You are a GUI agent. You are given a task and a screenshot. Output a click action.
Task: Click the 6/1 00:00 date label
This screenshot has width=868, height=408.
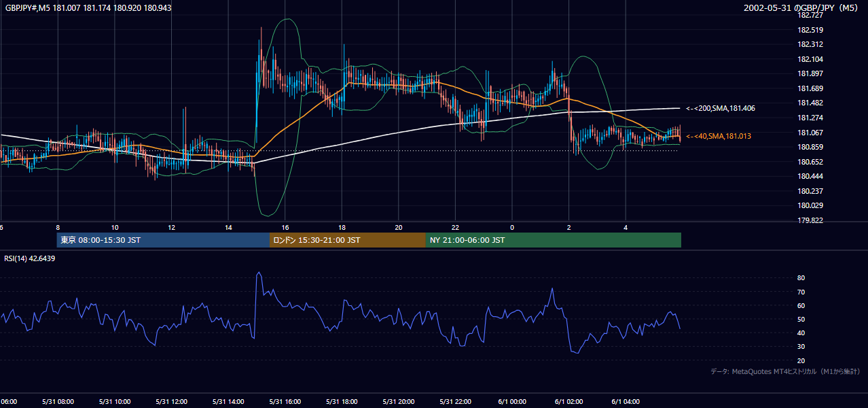[x=512, y=402]
